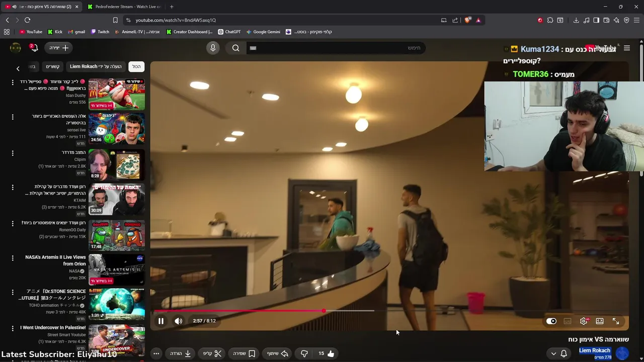The height and width of the screenshot is (362, 644).
Task: Open the 'המצב מדרדר' video title
Action: (73, 152)
